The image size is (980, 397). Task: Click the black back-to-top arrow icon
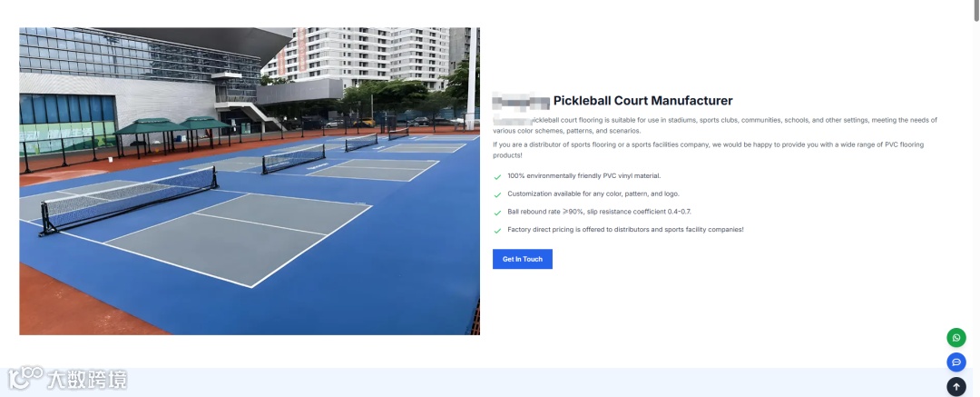(x=955, y=386)
